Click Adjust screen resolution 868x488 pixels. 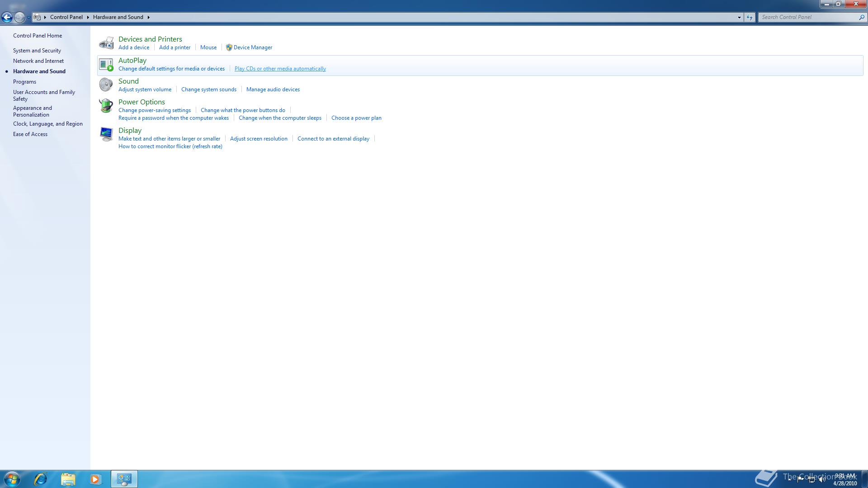point(259,139)
